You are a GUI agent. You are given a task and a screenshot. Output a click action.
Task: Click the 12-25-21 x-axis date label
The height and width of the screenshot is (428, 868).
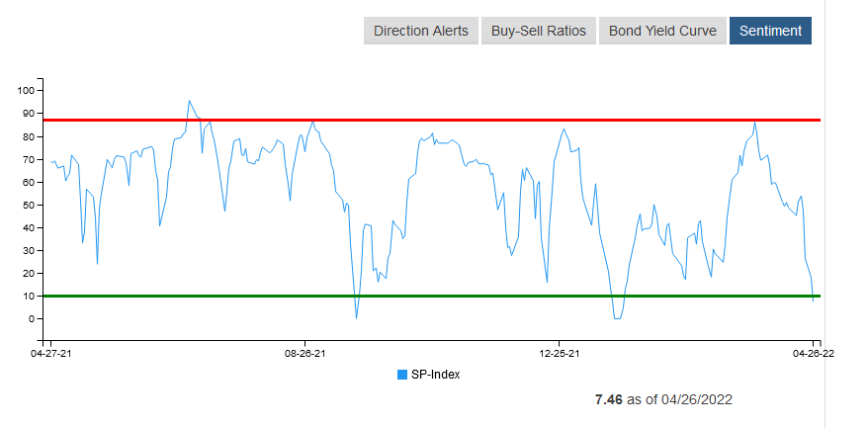560,353
